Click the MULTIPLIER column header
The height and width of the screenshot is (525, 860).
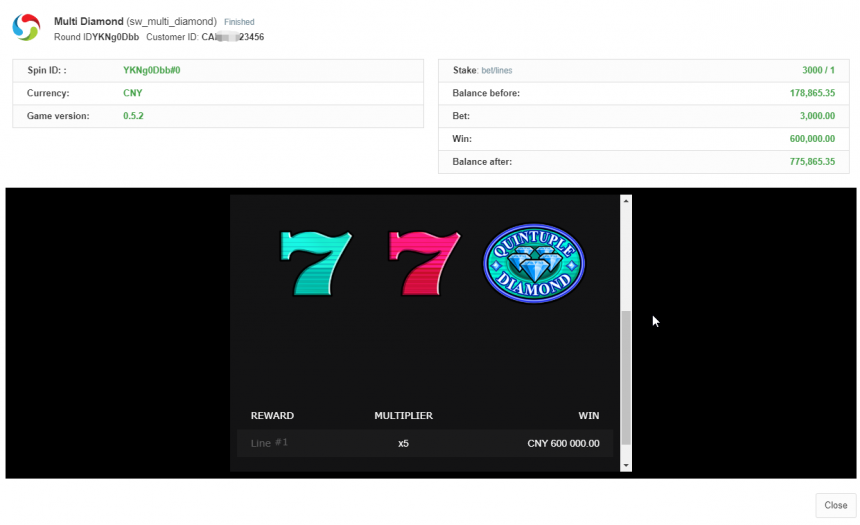click(x=403, y=416)
